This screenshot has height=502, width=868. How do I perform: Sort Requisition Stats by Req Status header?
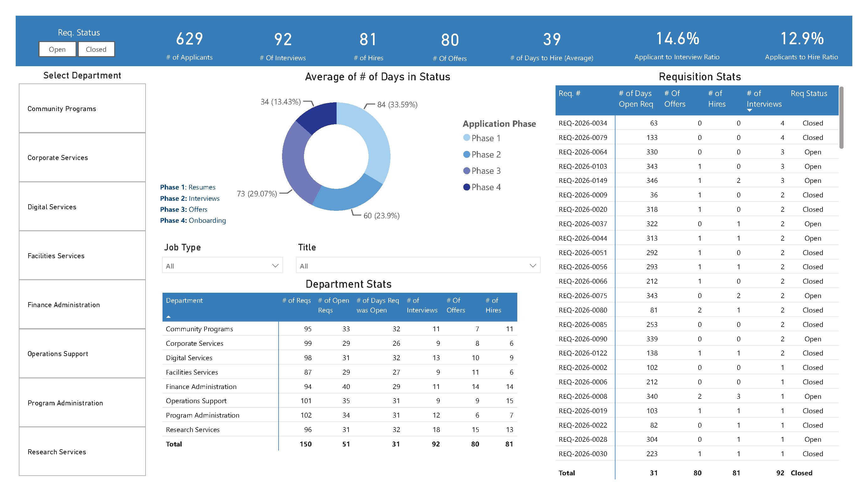[809, 93]
